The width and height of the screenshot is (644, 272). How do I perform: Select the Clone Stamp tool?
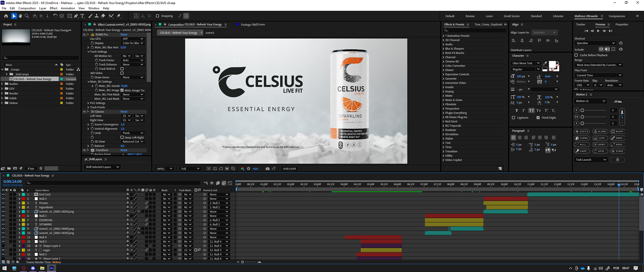pos(97,16)
